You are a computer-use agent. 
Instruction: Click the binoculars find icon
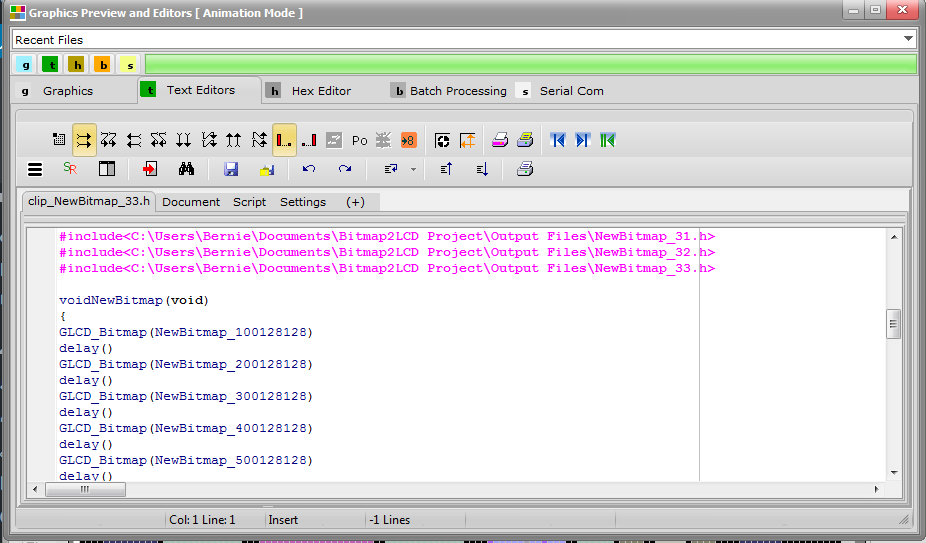pos(186,169)
